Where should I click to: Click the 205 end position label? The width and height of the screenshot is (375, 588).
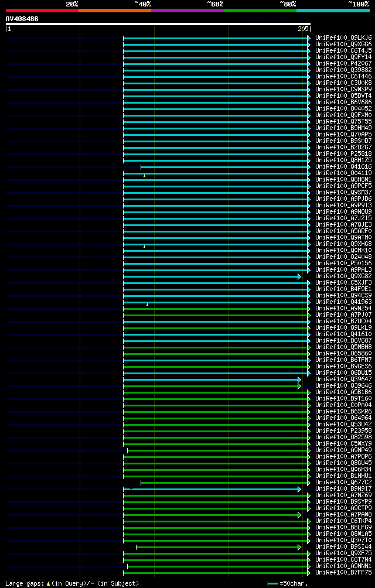point(303,29)
